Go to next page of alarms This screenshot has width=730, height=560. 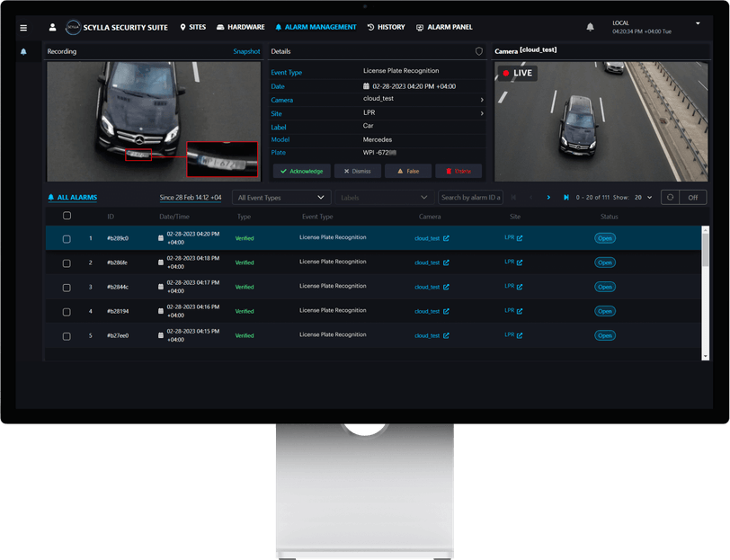548,198
